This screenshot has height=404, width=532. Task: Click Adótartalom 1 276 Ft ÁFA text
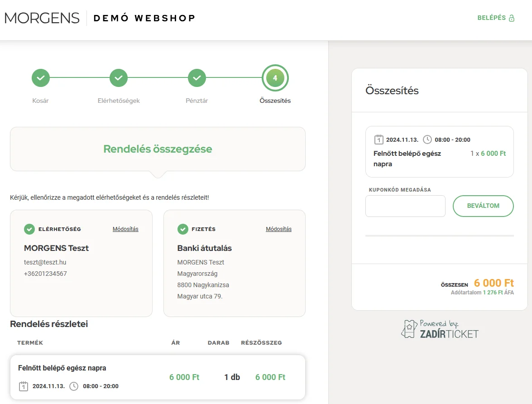point(482,292)
